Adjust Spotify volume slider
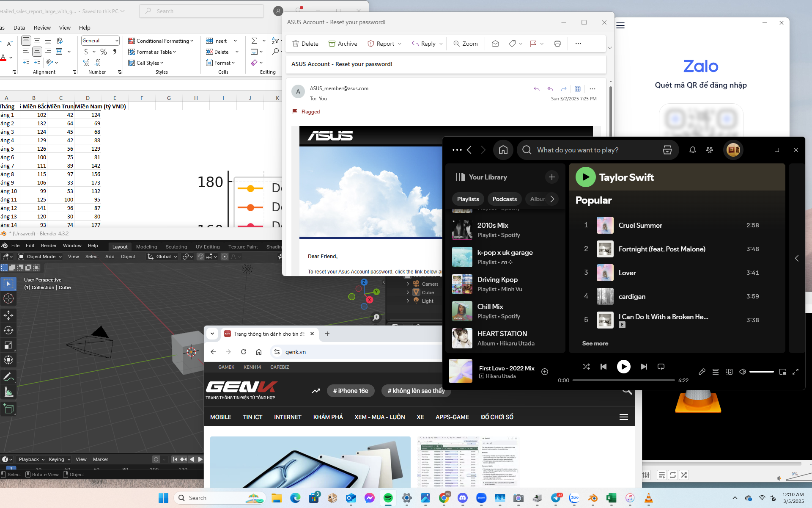812x508 pixels. coord(762,372)
